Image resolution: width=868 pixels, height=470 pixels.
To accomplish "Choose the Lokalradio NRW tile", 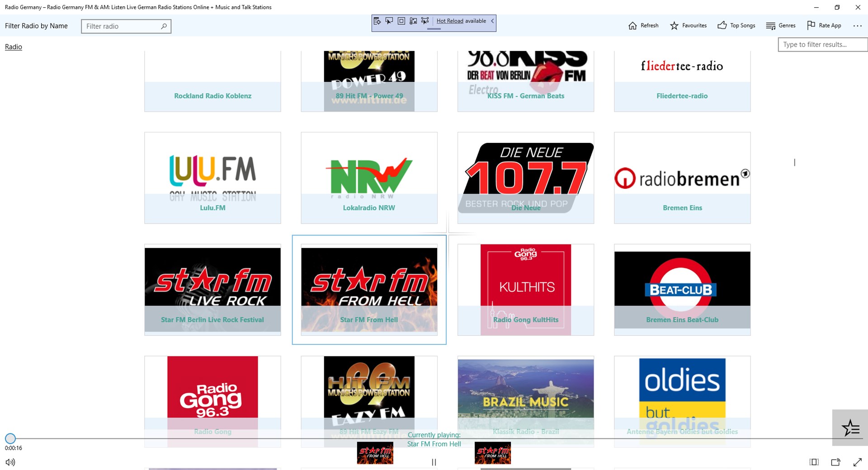I will 369,178.
